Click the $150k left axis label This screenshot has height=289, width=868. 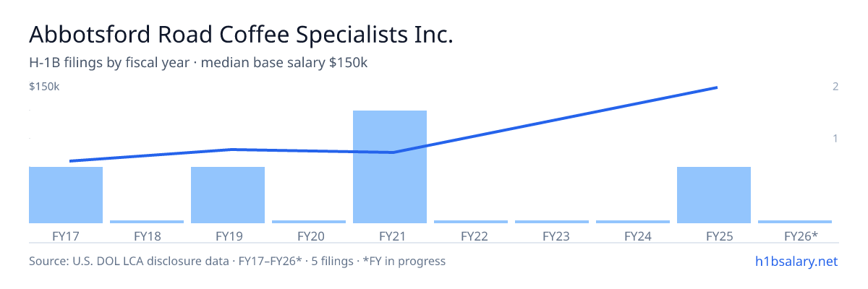44,87
